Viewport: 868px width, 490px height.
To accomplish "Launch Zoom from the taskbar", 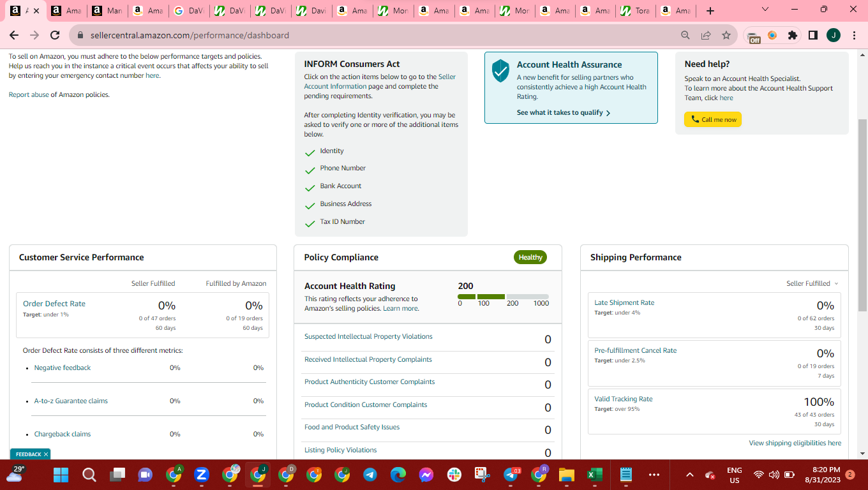I will tap(202, 475).
